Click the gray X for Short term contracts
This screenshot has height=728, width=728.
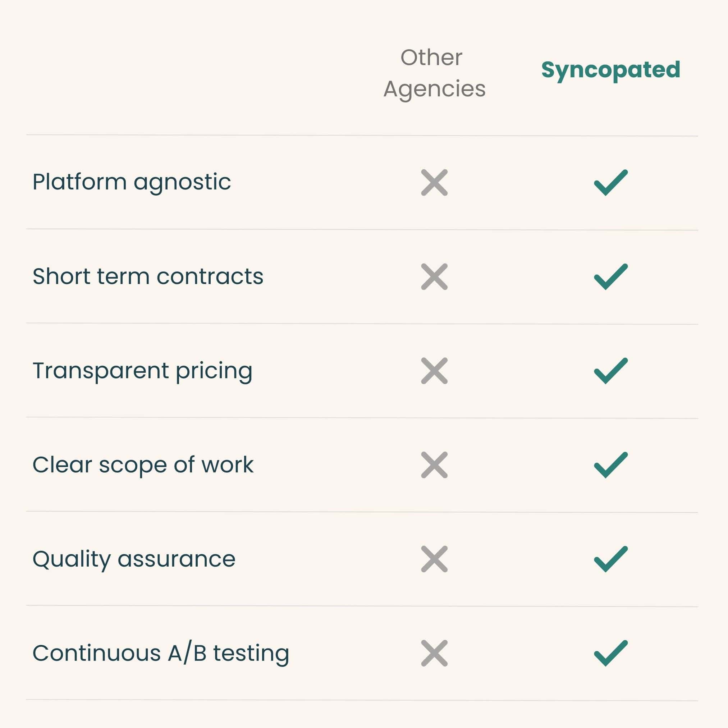[434, 277]
